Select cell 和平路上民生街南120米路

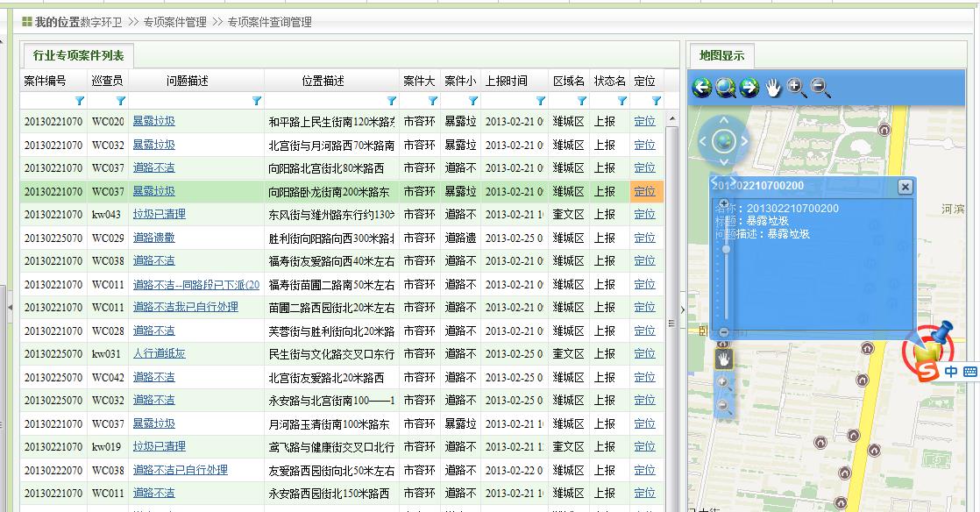(331, 121)
